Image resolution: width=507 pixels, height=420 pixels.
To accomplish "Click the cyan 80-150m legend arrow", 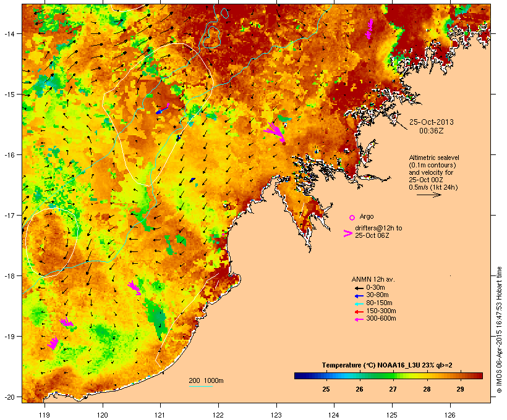I will point(359,304).
